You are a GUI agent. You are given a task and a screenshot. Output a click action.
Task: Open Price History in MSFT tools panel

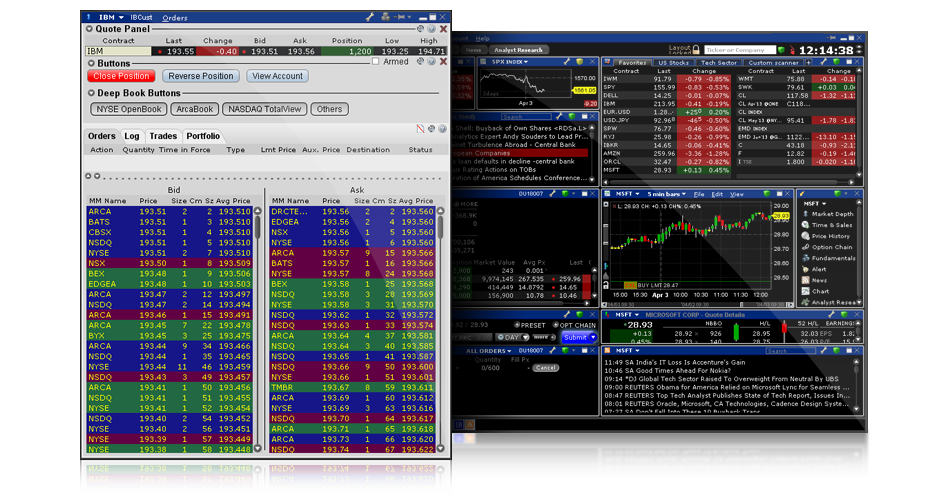[x=826, y=236]
